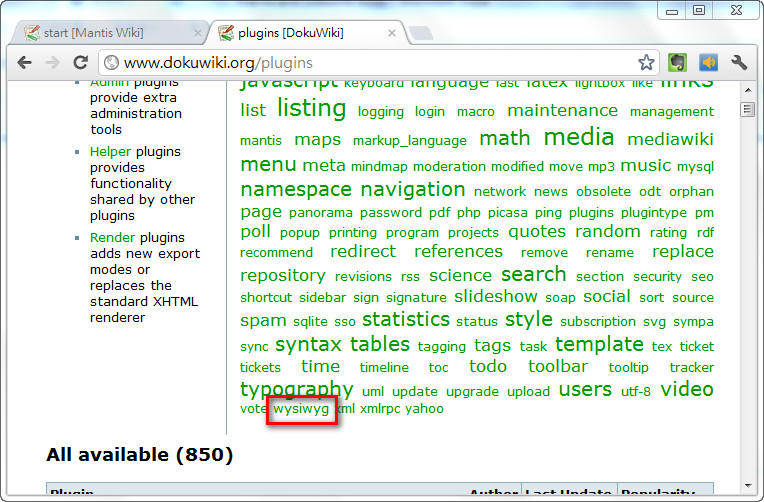Click the globe icon in the address bar
The height and width of the screenshot is (502, 764).
112,62
